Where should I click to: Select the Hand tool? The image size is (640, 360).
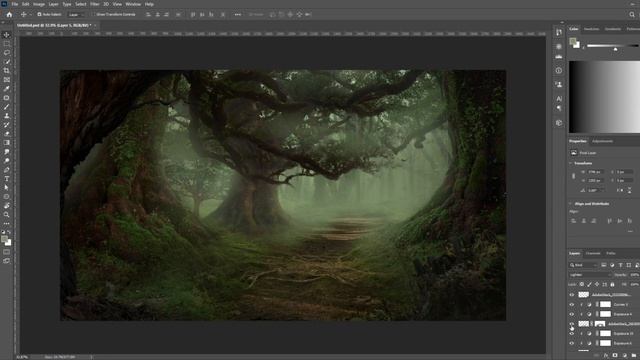pyautogui.click(x=7, y=206)
